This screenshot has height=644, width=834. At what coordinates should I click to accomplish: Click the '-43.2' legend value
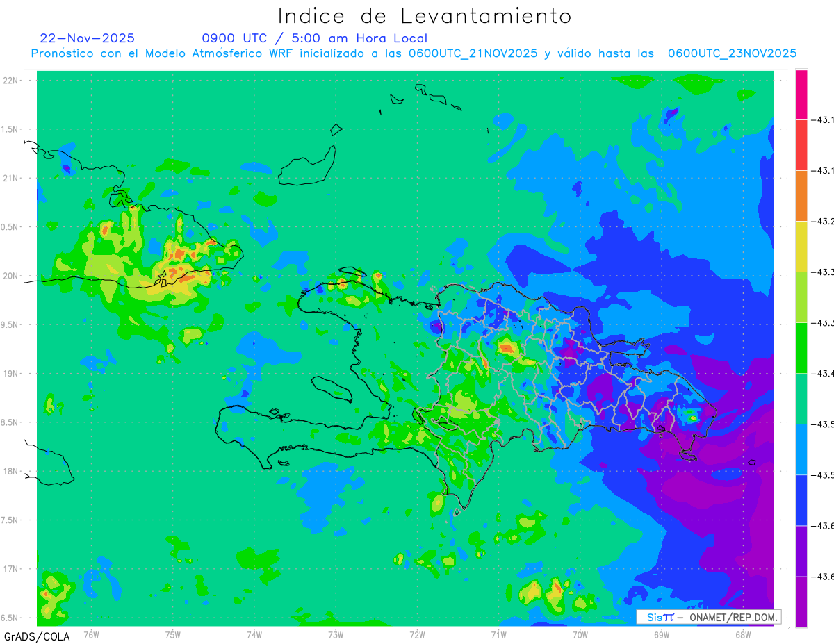point(824,222)
